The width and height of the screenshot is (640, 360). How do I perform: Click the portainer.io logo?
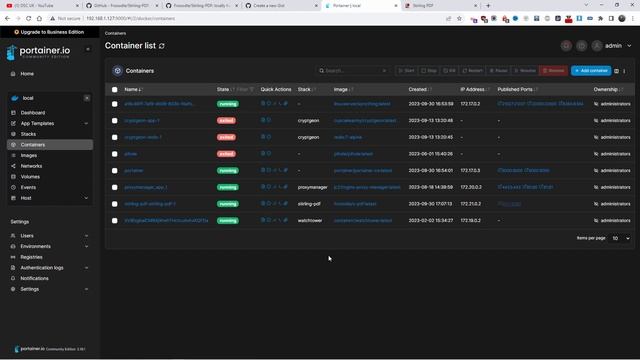coord(39,52)
